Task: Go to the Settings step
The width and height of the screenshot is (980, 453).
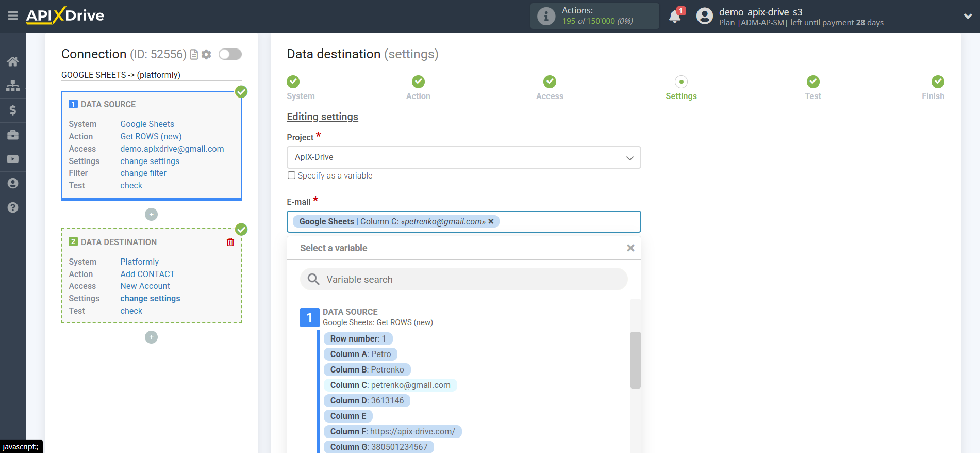Action: (681, 82)
